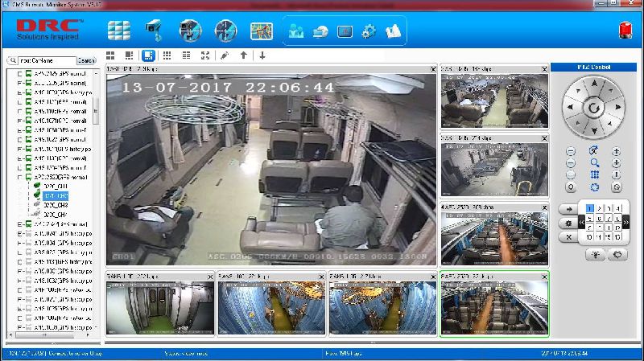The width and height of the screenshot is (644, 361).
Task: Click the go-to-preset arrow button
Action: pyautogui.click(x=568, y=209)
